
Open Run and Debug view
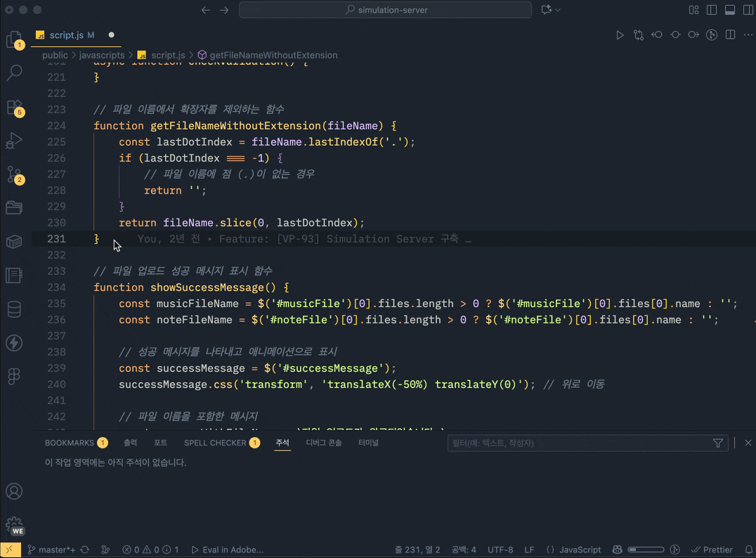(14, 141)
